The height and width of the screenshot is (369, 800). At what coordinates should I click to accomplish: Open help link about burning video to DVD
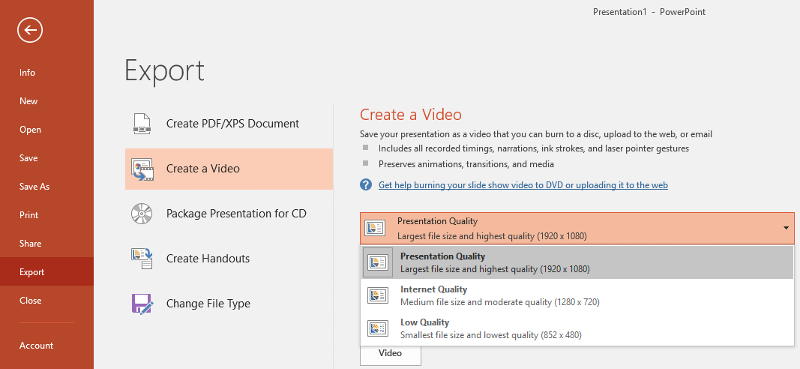tap(523, 185)
